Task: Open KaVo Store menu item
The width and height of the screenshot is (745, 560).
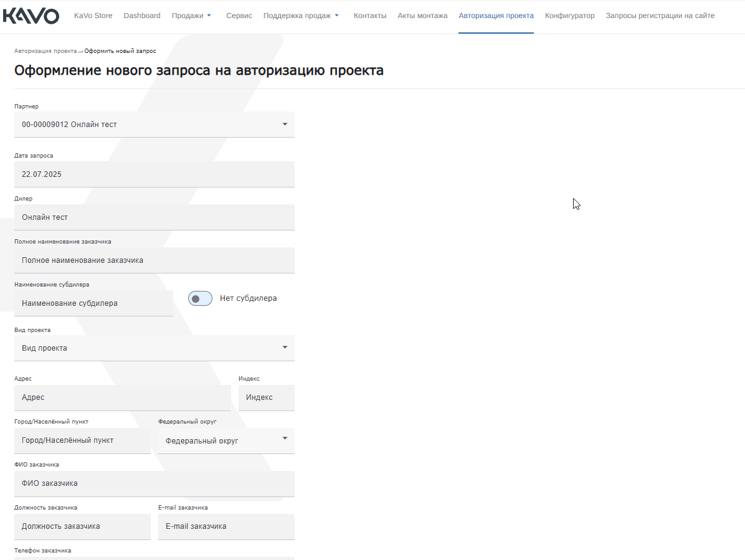Action: click(93, 16)
